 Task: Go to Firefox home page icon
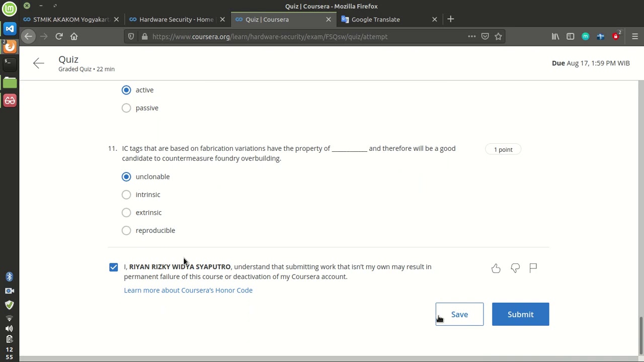coord(74,36)
